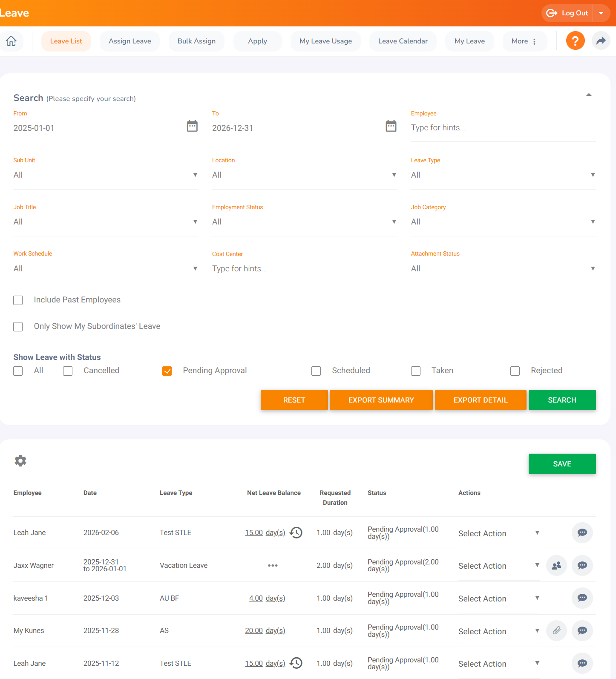Click the home icon in navigation bar
This screenshot has width=616, height=679.
pos(11,41)
